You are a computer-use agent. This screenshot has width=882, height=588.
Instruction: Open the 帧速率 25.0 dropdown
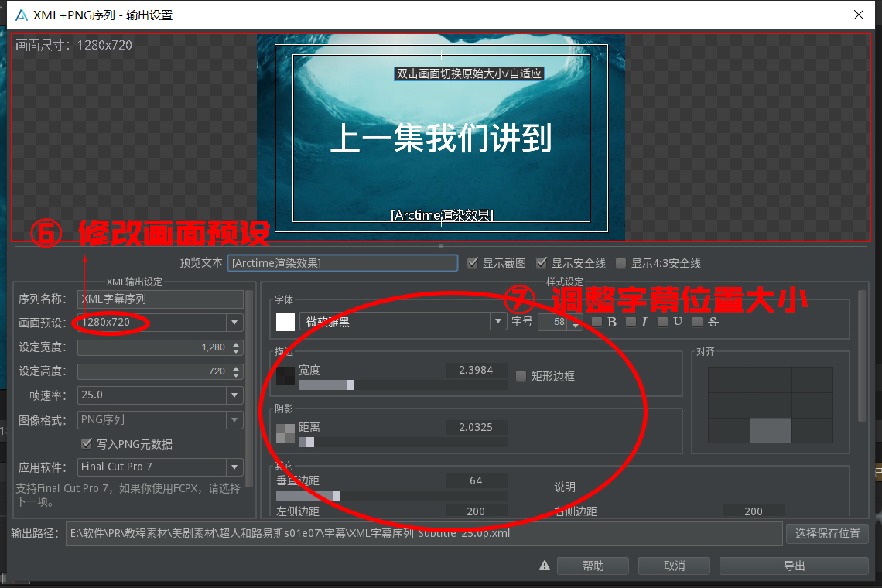tap(234, 395)
